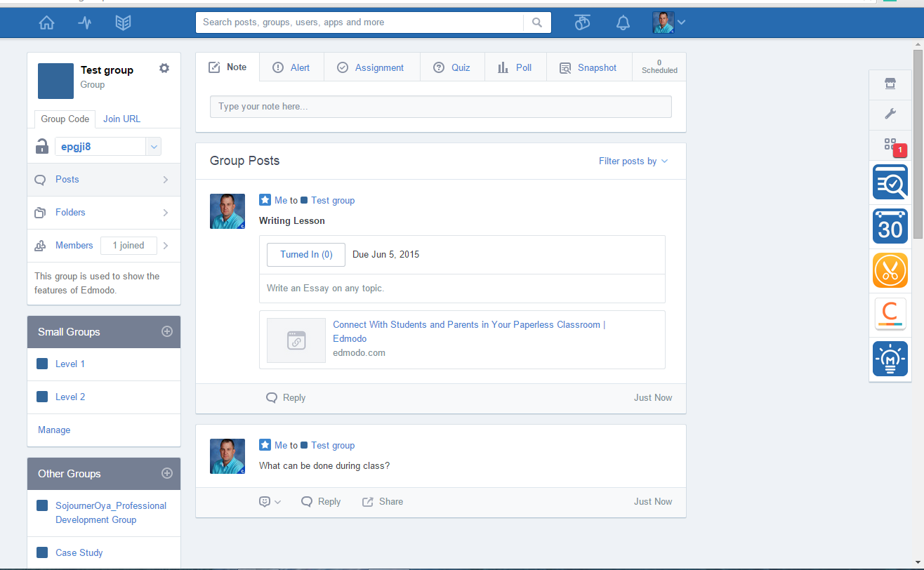Open the store icon in right sidebar

point(890,85)
